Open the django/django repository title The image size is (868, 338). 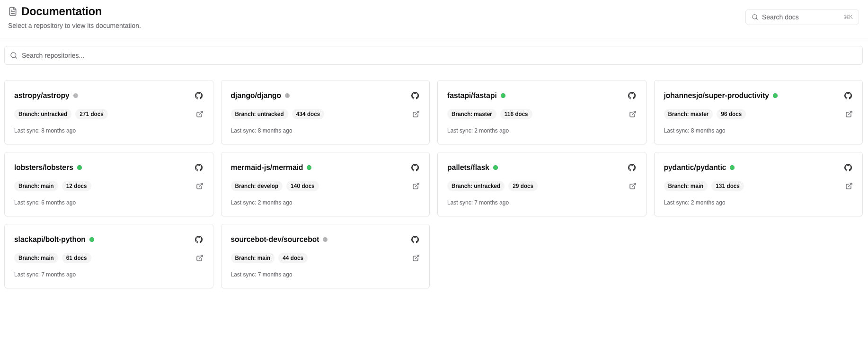(x=256, y=96)
